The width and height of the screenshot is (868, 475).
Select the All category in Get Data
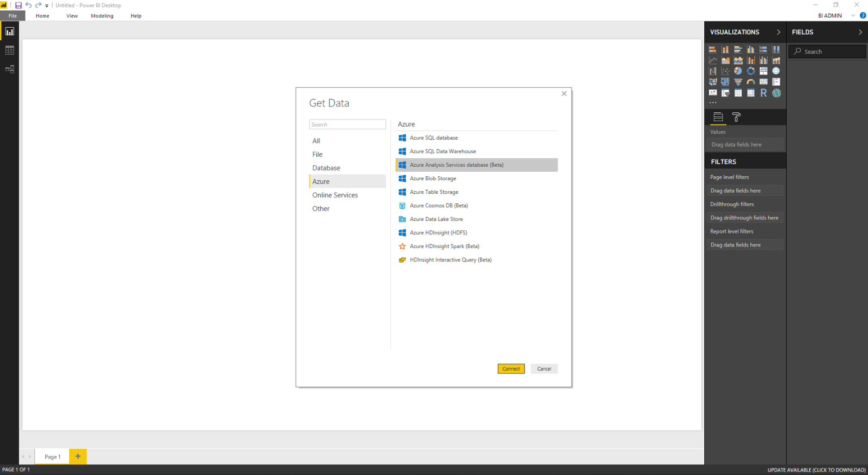pos(348,141)
